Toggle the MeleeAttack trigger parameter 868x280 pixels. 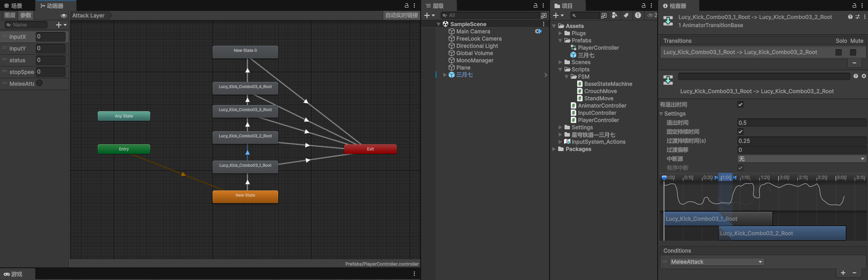(39, 83)
